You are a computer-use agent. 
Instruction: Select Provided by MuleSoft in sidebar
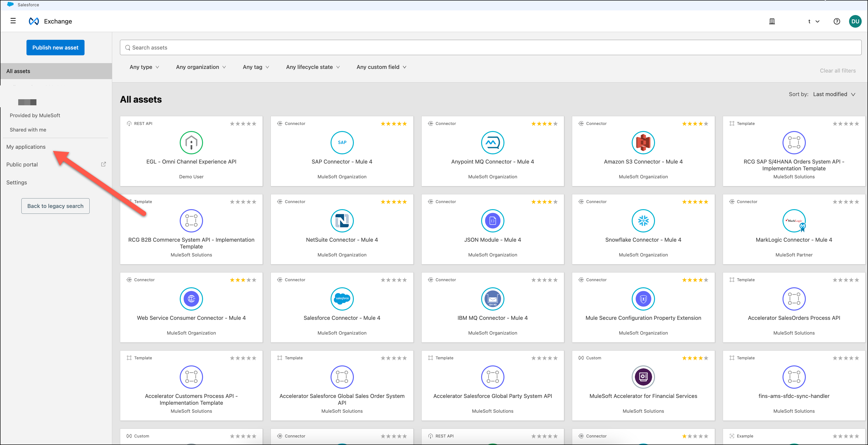(35, 115)
